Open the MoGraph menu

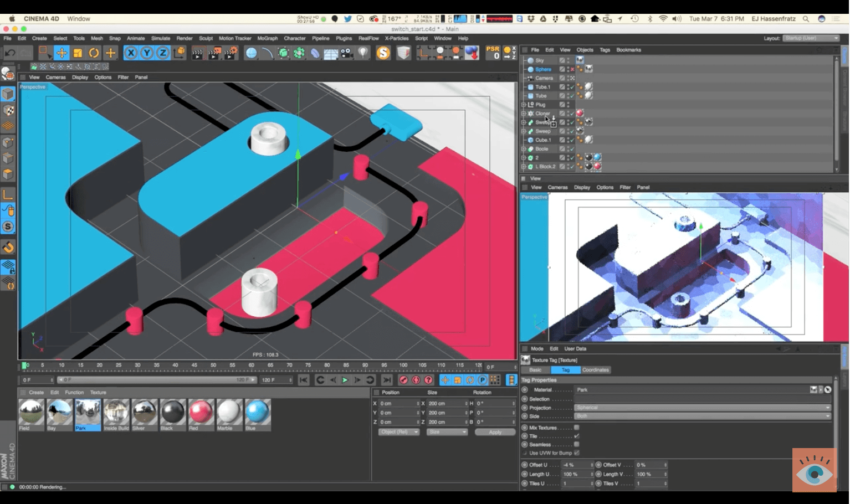point(267,38)
